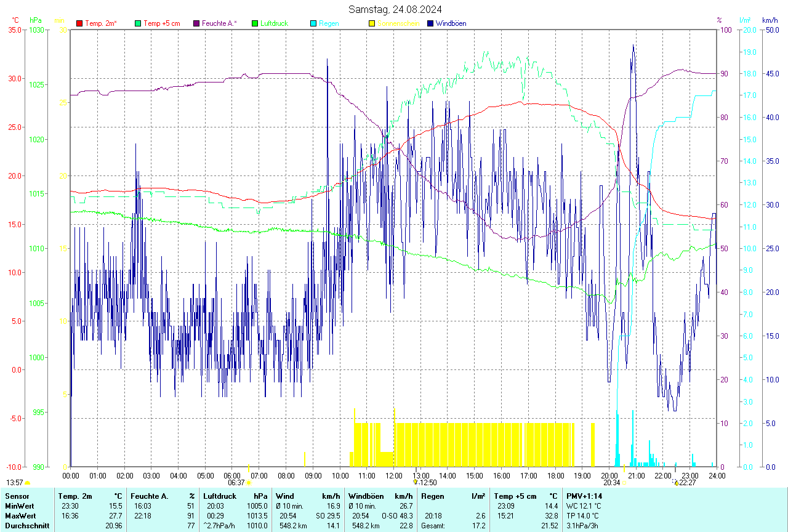Click the '°C' axis unit label at top left
Image resolution: width=788 pixels, height=532 pixels.
pos(15,20)
